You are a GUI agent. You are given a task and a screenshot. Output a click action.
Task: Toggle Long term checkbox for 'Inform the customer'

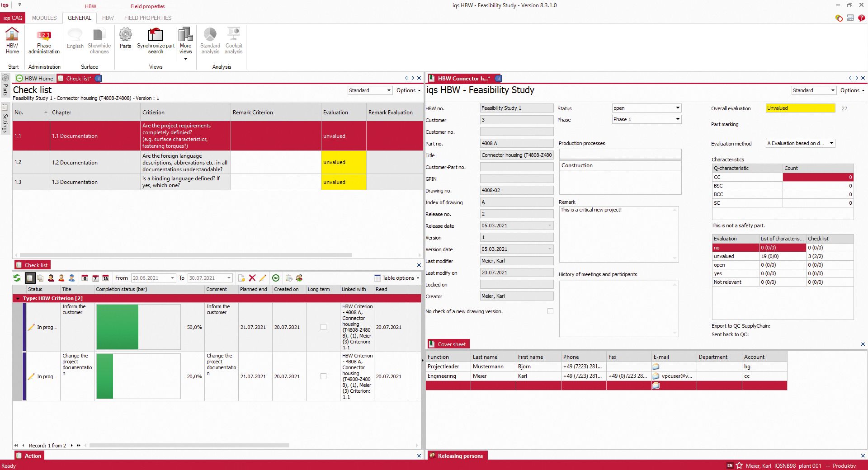pos(323,327)
